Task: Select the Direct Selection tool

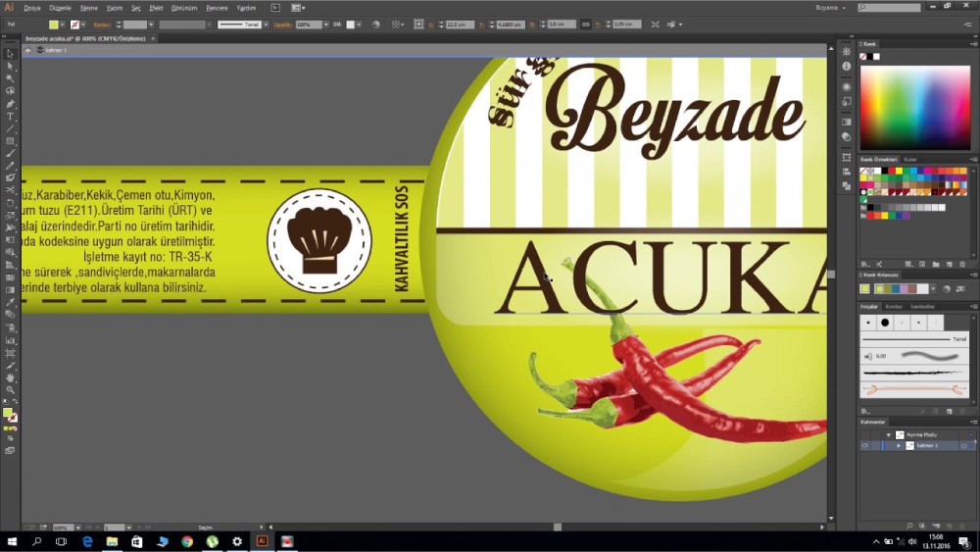Action: 10,67
